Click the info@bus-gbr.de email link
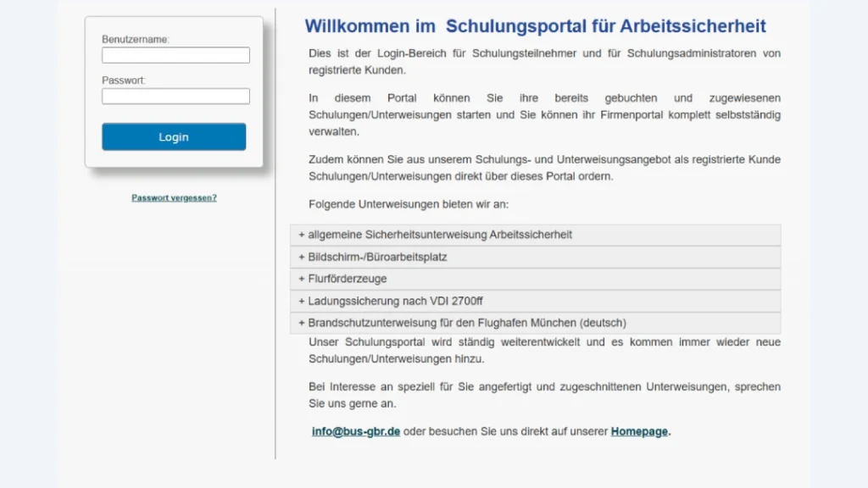The width and height of the screenshot is (868, 488). point(356,431)
